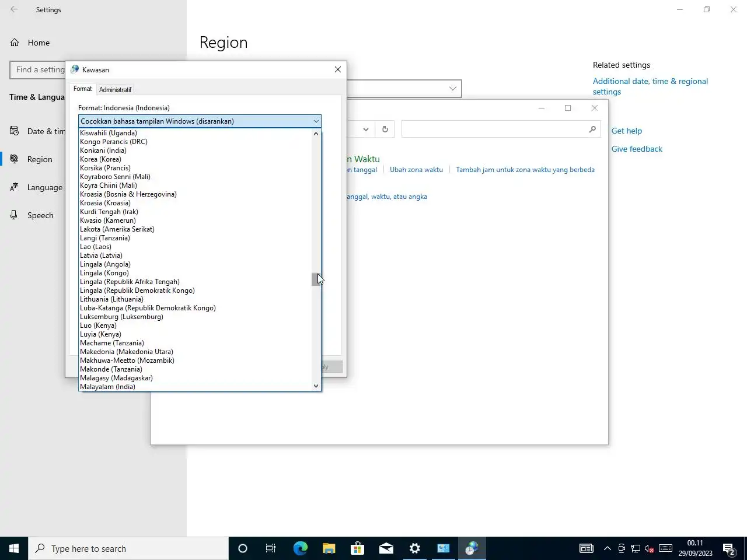Open the Windows Start menu
This screenshot has width=747, height=560.
pyautogui.click(x=14, y=548)
